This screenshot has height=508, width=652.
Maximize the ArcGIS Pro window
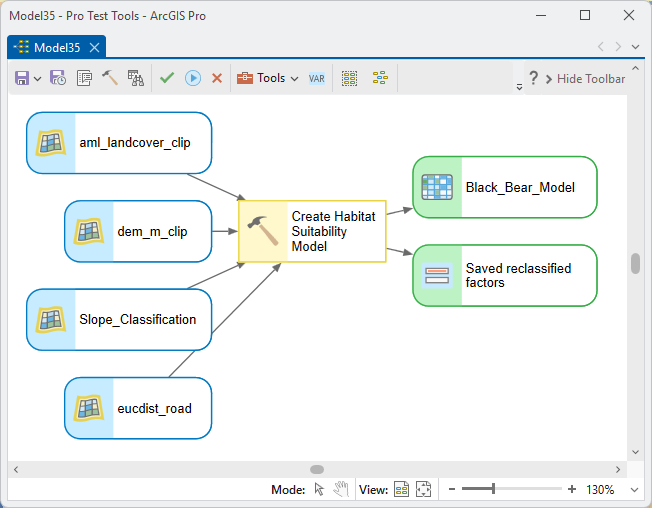(585, 15)
